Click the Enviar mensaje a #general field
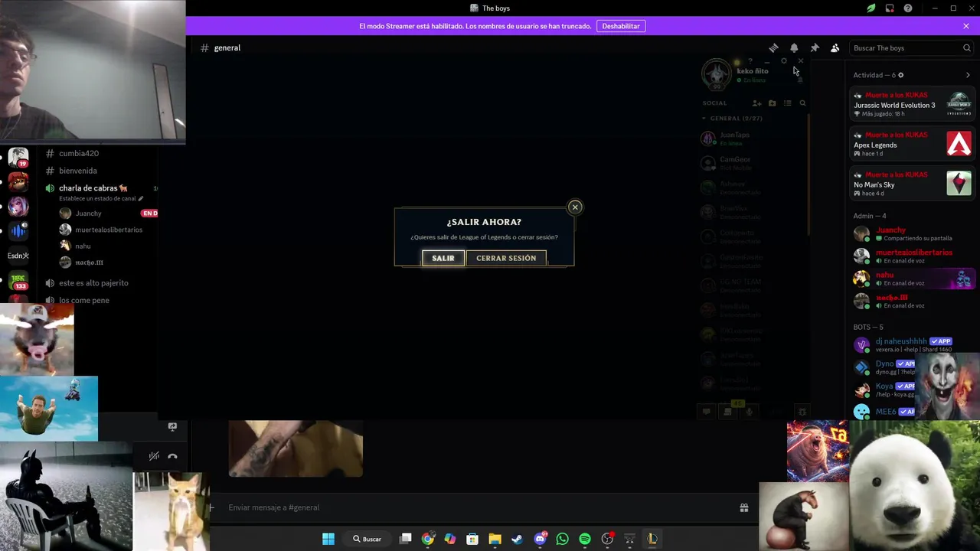 point(479,507)
